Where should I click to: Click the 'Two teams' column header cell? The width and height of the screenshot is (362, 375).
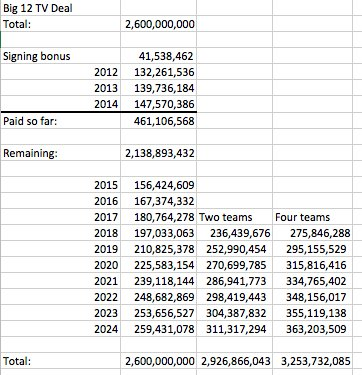(x=234, y=217)
